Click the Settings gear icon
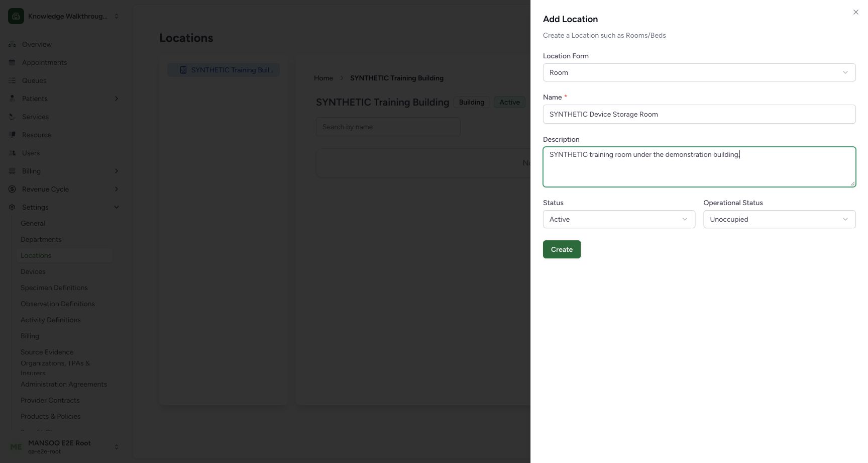Image resolution: width=868 pixels, height=463 pixels. 12,207
